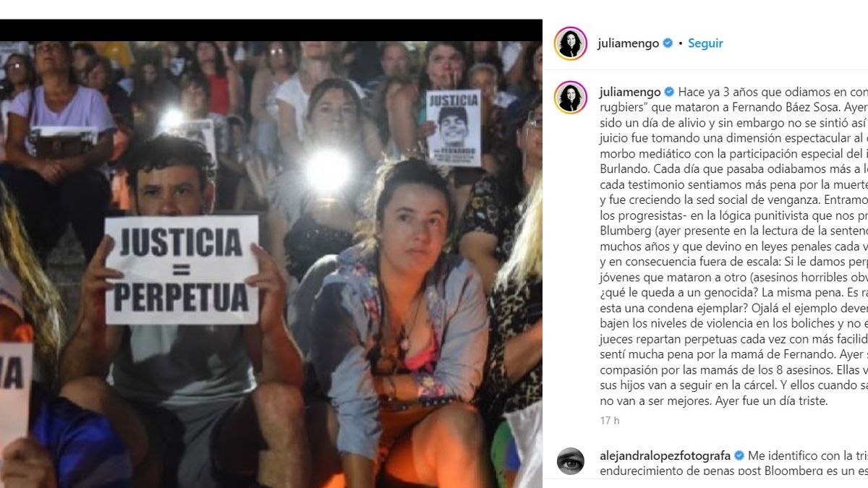Click verified badge next to header juliamengo
Viewport: 868px width, 488px height.
668,43
